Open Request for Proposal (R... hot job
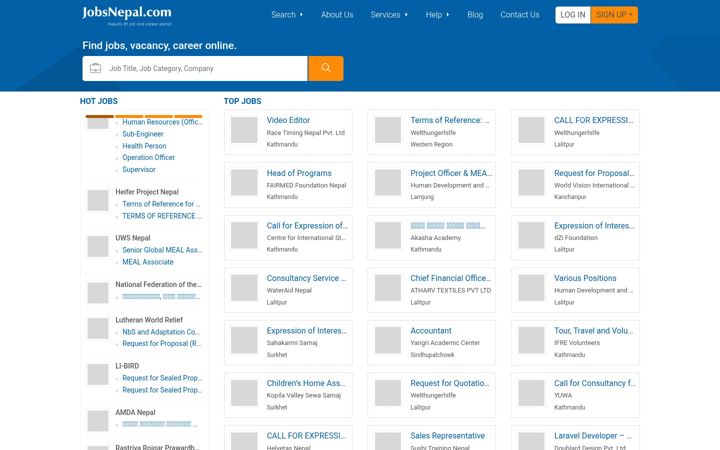This screenshot has width=720, height=450. tap(162, 343)
